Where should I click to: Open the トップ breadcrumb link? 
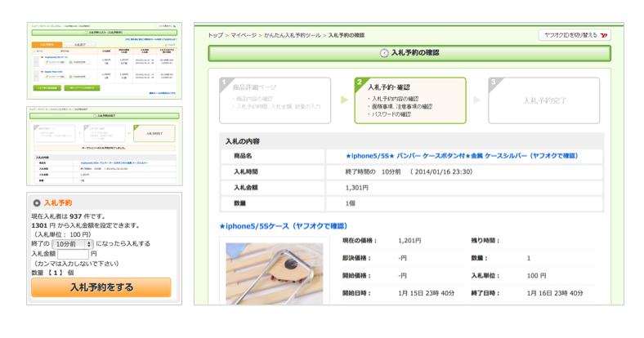pos(215,35)
